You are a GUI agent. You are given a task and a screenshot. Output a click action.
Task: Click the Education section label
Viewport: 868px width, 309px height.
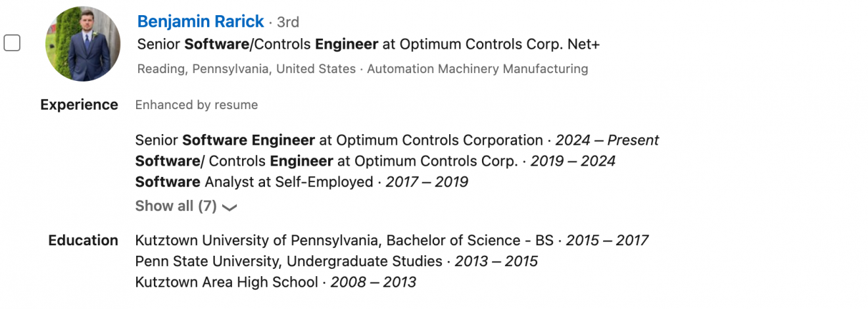(83, 241)
